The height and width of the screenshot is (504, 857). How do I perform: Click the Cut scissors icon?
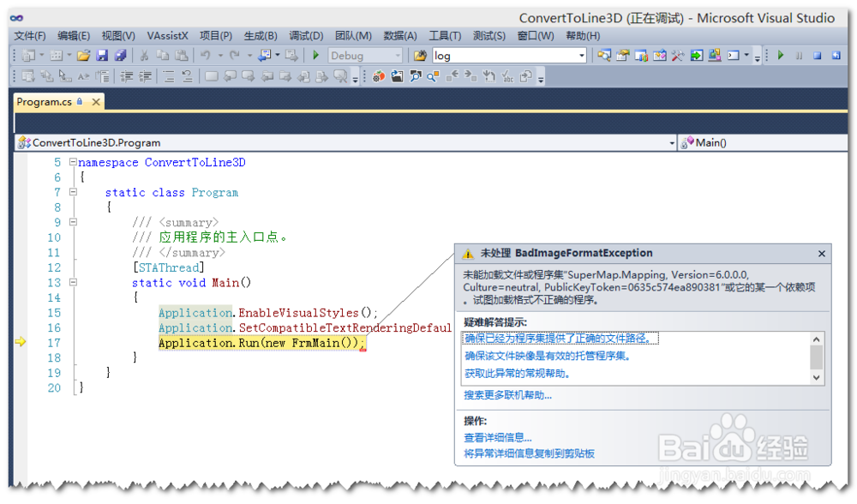tap(144, 55)
